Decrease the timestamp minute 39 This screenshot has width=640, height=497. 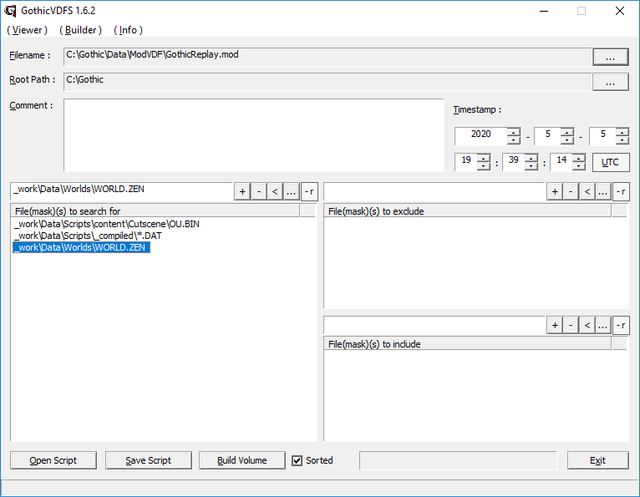(x=531, y=166)
